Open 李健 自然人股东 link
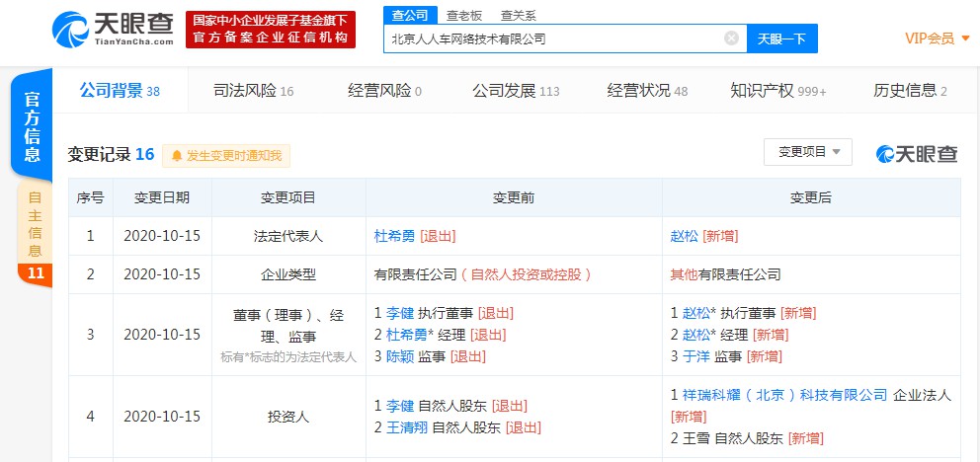The width and height of the screenshot is (980, 462). 400,406
